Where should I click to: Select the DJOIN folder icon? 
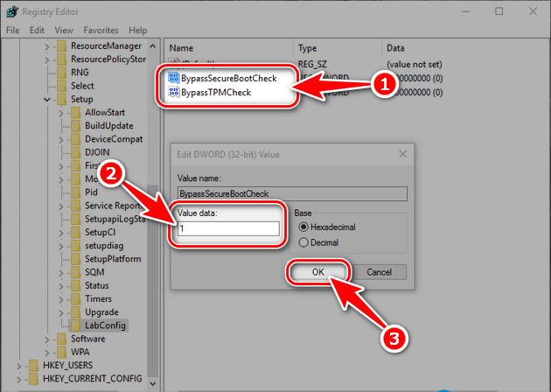coord(76,152)
